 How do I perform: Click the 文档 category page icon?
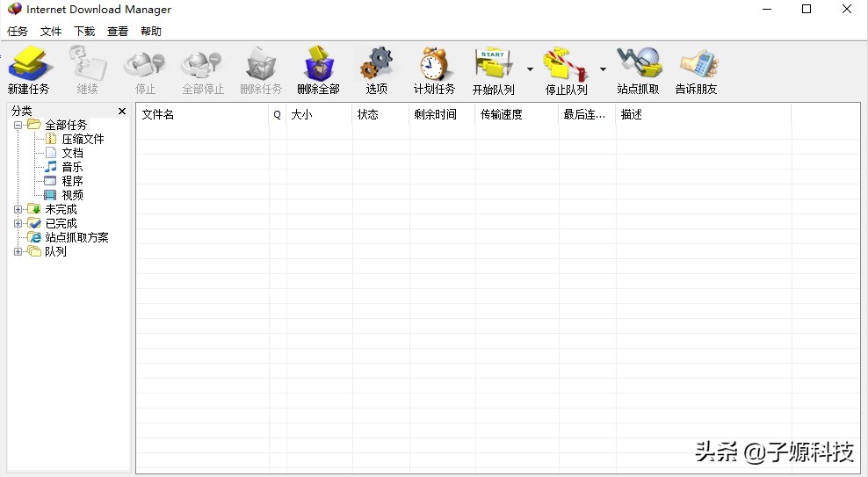pyautogui.click(x=51, y=153)
